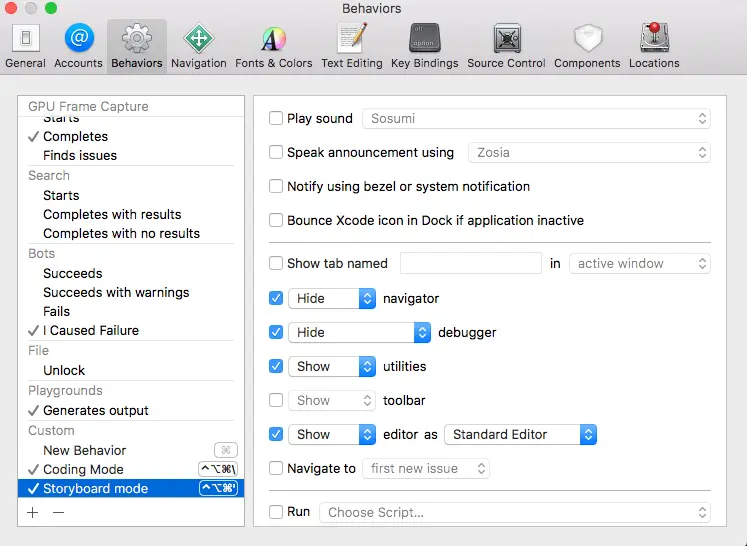The image size is (747, 546).
Task: Open the first new issue dropdown
Action: tap(426, 468)
